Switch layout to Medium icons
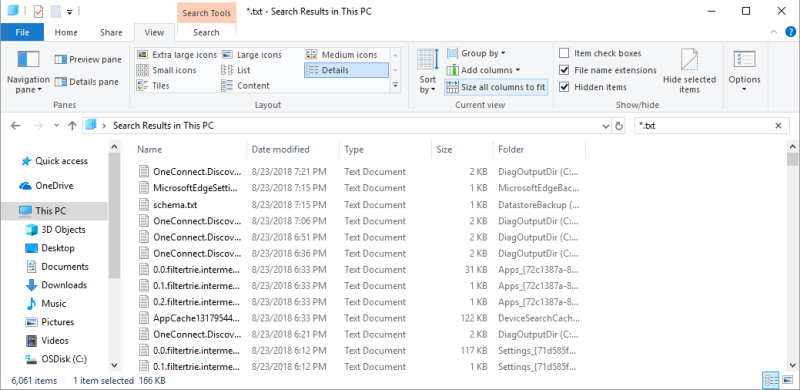The image size is (800, 390). pos(342,55)
